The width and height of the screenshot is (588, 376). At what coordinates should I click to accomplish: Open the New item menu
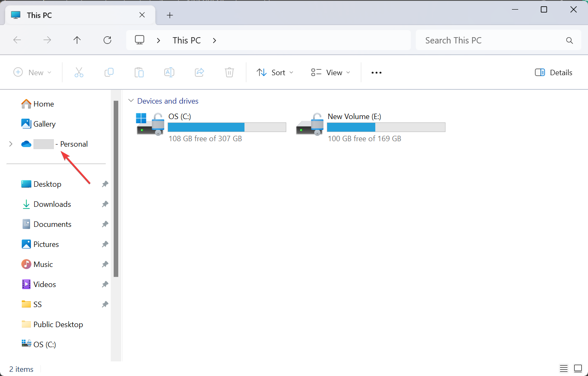click(33, 72)
